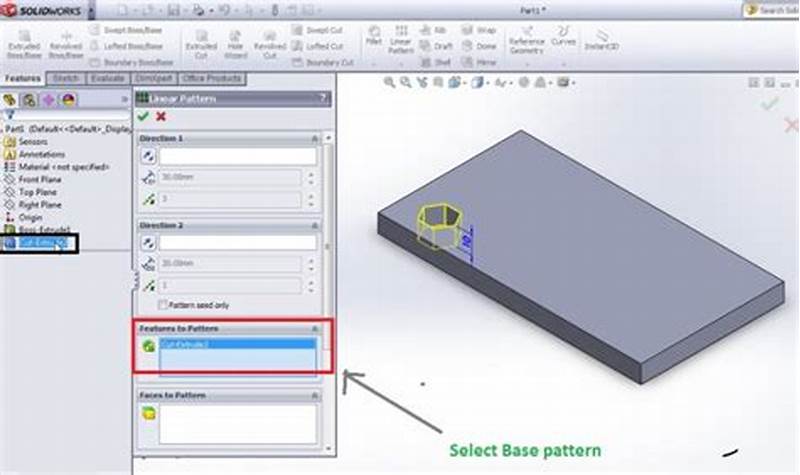Screen dimensions: 800x475
Task: Click the Section View icon
Action: coord(438,82)
